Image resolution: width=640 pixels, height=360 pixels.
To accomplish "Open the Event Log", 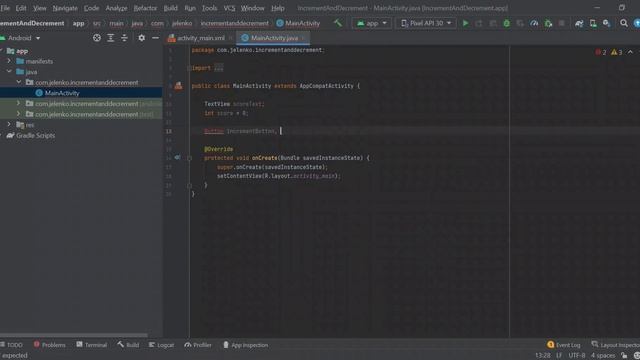I will pos(564,345).
